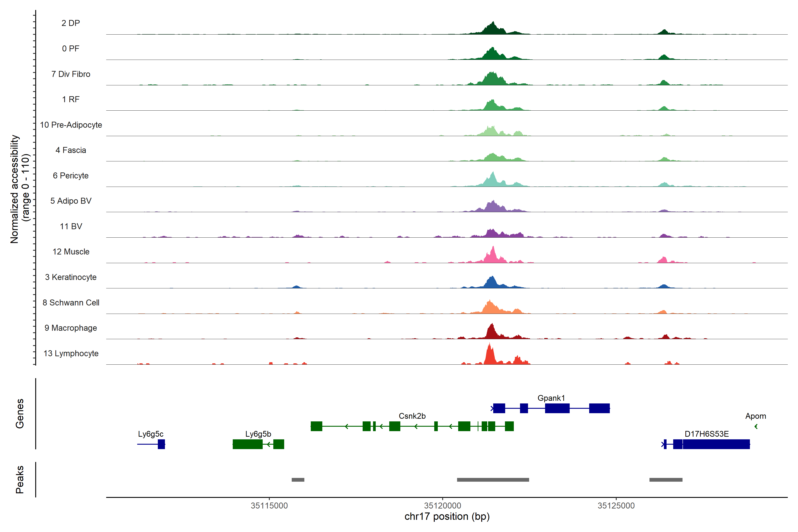
Task: Click the 35120000 axis tick label
Action: [x=442, y=506]
